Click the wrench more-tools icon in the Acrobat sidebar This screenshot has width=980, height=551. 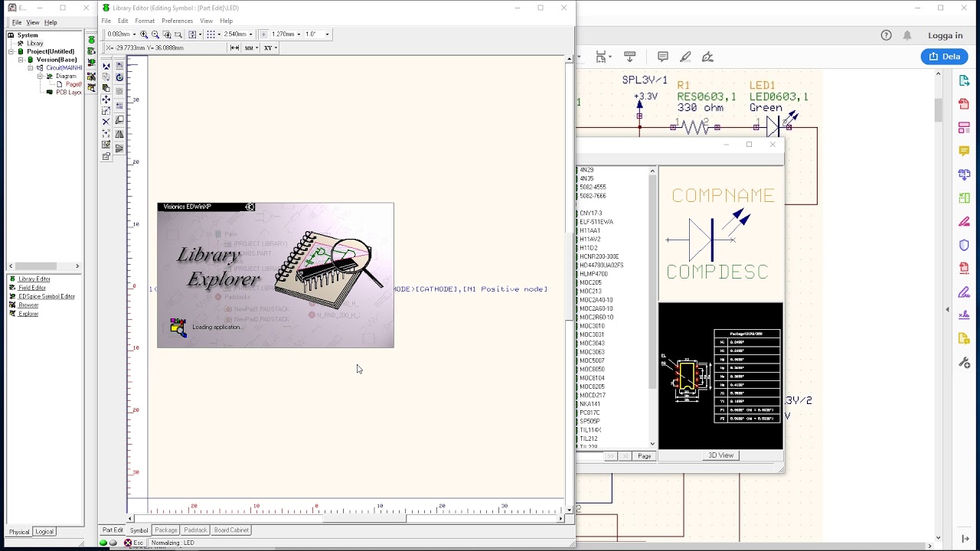coord(964,363)
